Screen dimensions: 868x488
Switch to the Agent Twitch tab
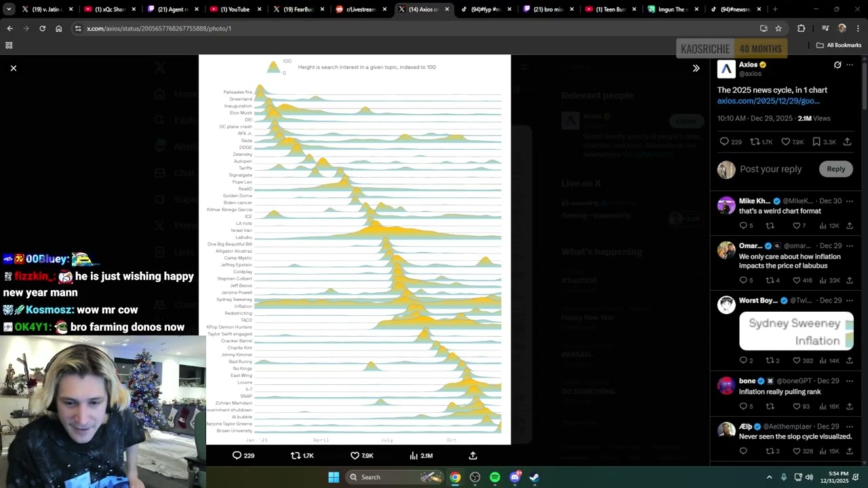(x=173, y=9)
